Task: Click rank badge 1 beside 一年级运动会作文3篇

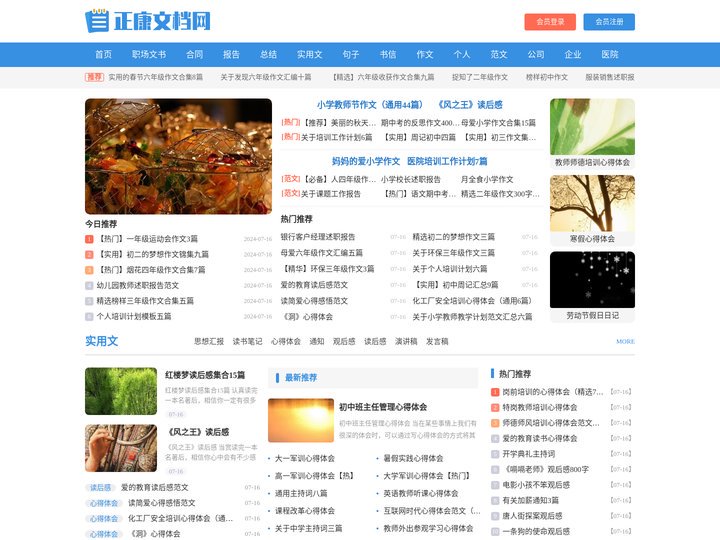Action: pos(89,239)
